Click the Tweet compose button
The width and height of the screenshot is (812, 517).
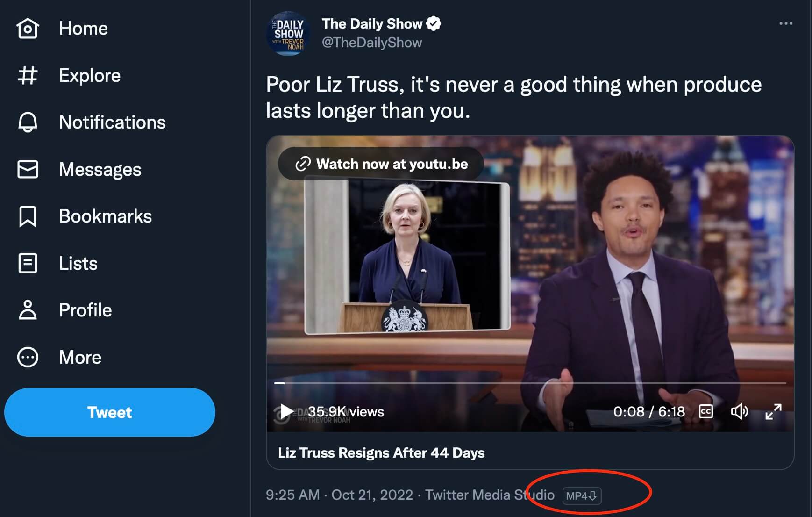click(x=110, y=412)
